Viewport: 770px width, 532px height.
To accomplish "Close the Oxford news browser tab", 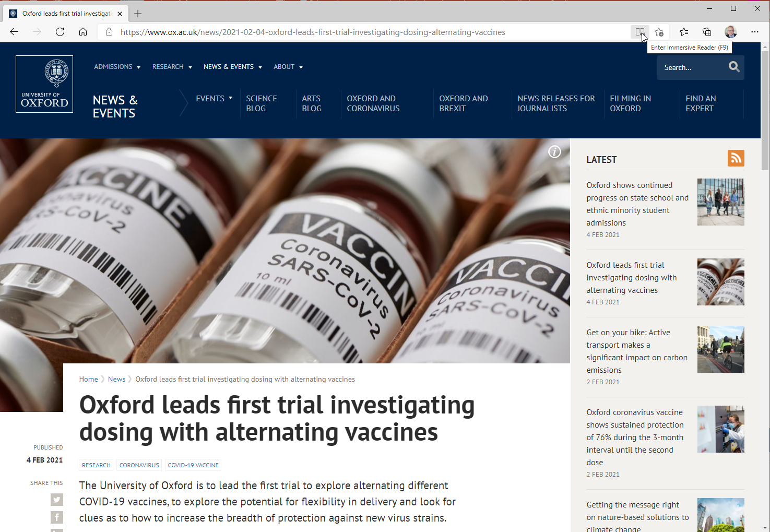I will pos(120,14).
